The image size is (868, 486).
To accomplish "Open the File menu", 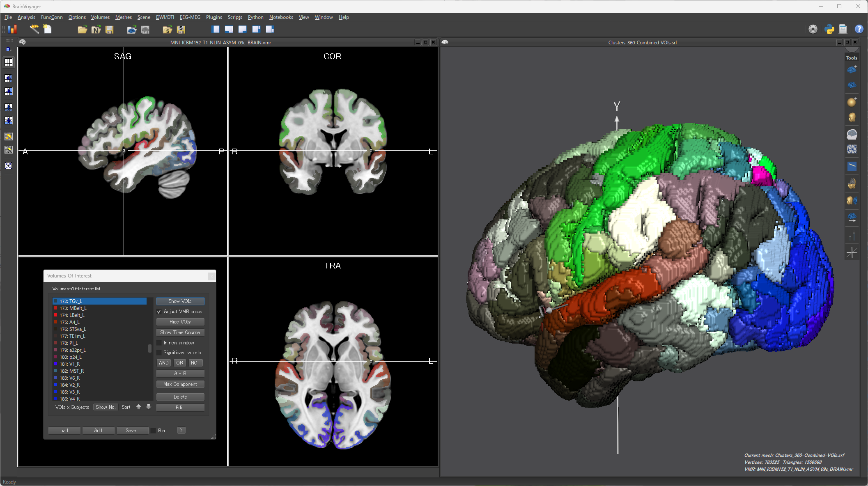I will click(8, 17).
